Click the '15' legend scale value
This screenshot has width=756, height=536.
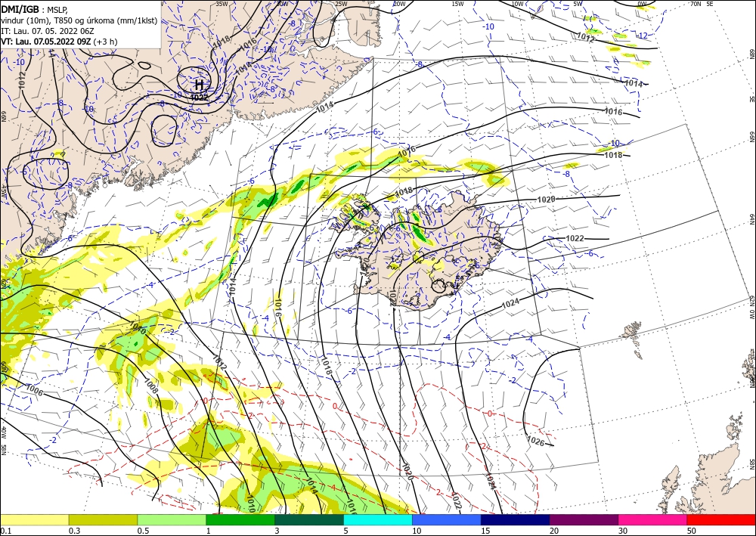tap(485, 531)
